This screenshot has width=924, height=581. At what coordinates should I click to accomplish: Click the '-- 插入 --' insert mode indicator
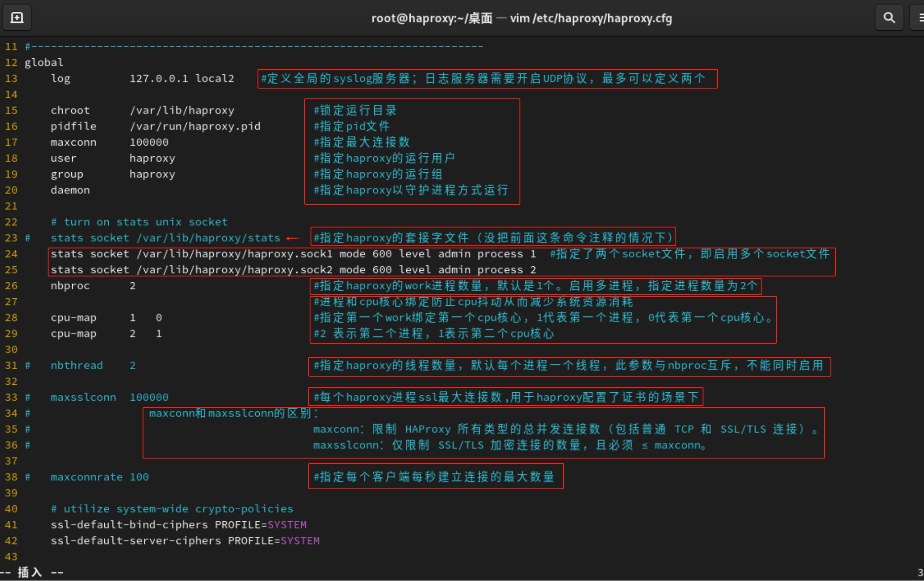pyautogui.click(x=32, y=573)
